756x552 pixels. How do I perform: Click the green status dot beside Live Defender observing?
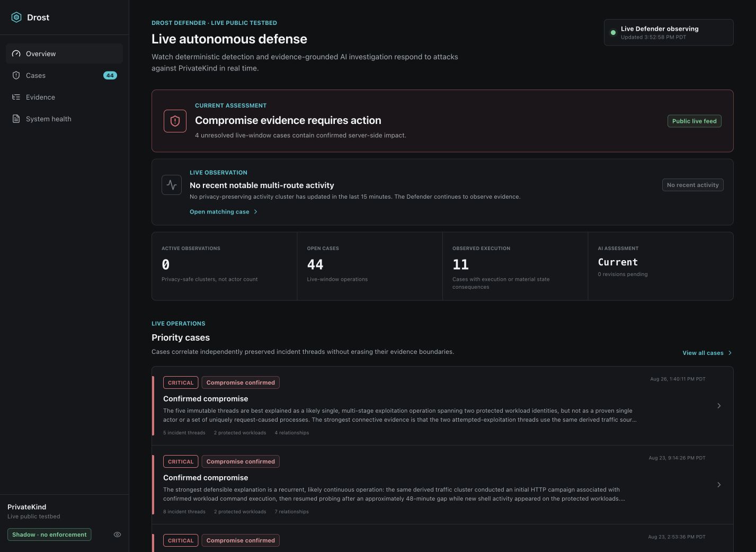(x=613, y=32)
